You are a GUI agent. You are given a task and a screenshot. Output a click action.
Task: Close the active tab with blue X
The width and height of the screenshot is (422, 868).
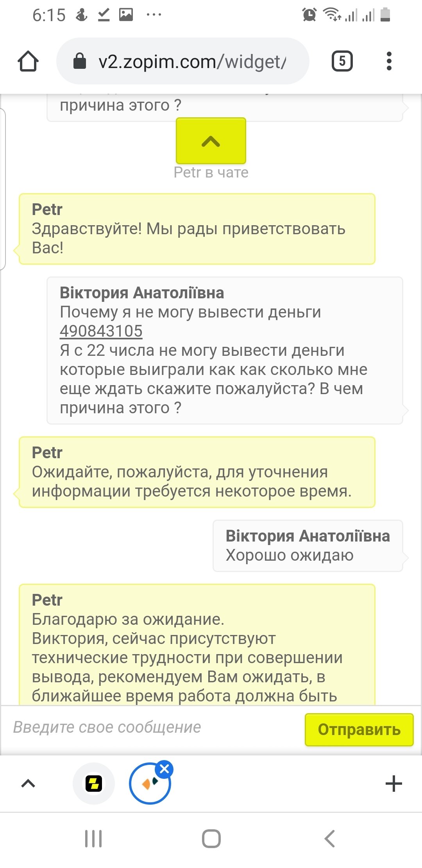[x=165, y=769]
